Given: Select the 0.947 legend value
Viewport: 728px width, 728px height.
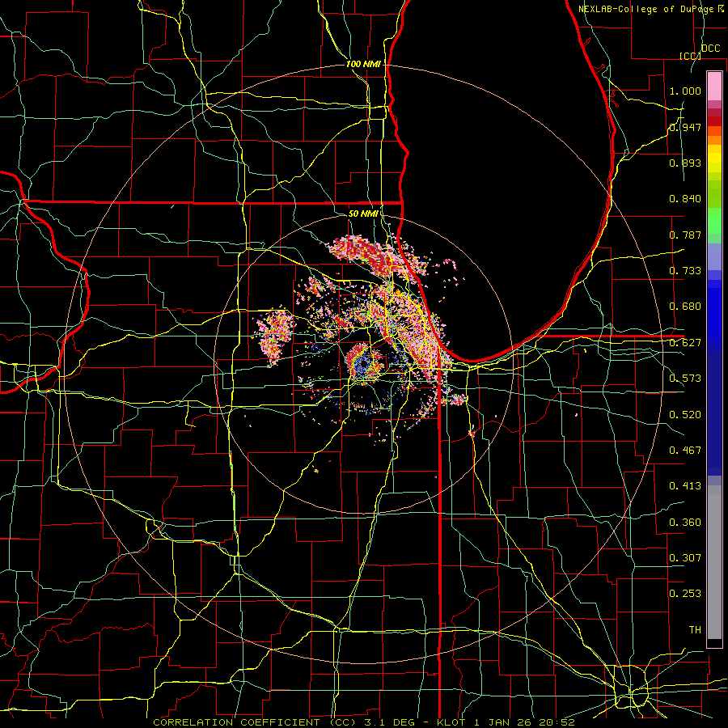Looking at the screenshot, I should click(685, 127).
